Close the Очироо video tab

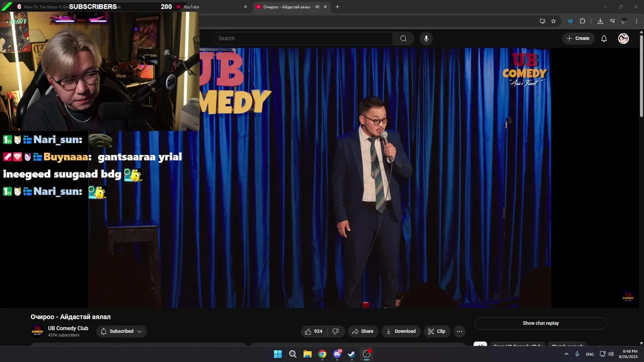click(325, 7)
